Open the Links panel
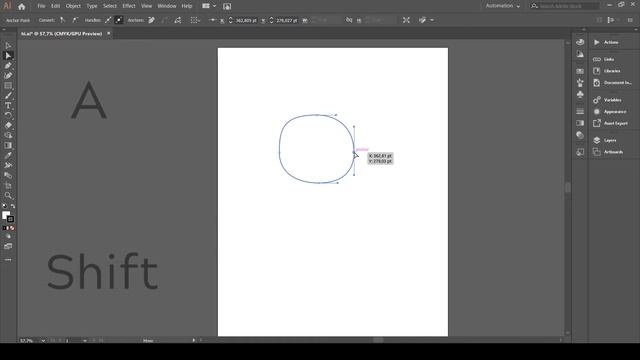The height and width of the screenshot is (360, 640). point(609,59)
